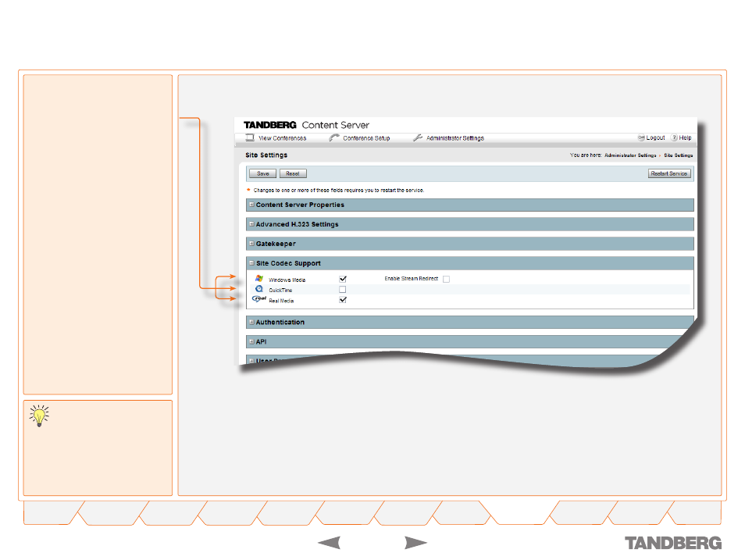
Task: Select the 'Real Media' label text
Action: click(281, 301)
